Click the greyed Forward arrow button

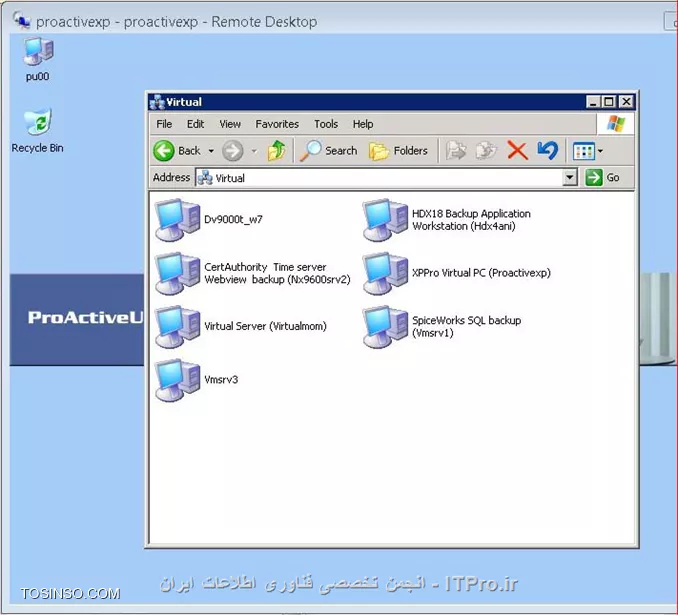(x=233, y=151)
